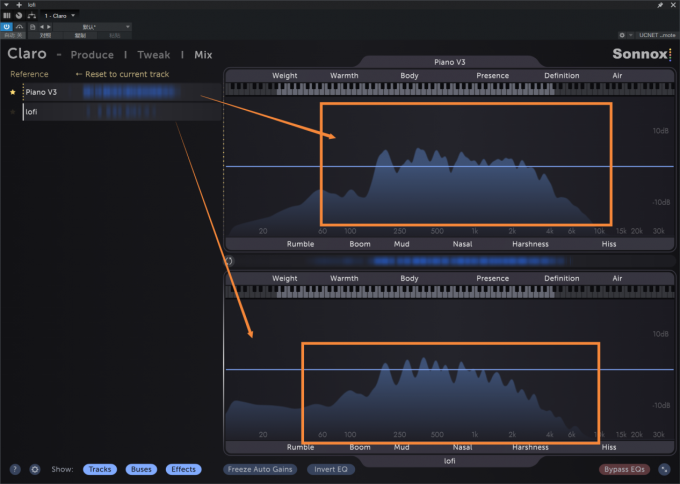680x484 pixels.
Task: Expand the dropdown arrow beside the gear icon
Action: [631, 35]
